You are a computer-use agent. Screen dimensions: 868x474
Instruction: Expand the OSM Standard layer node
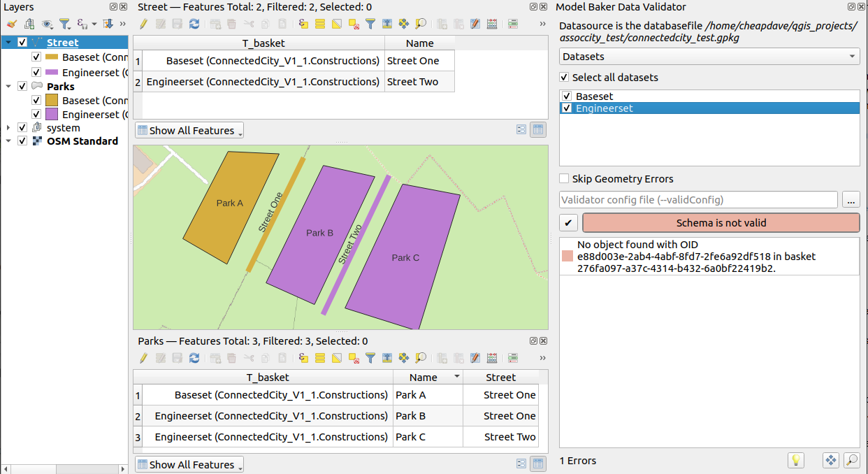[8, 141]
